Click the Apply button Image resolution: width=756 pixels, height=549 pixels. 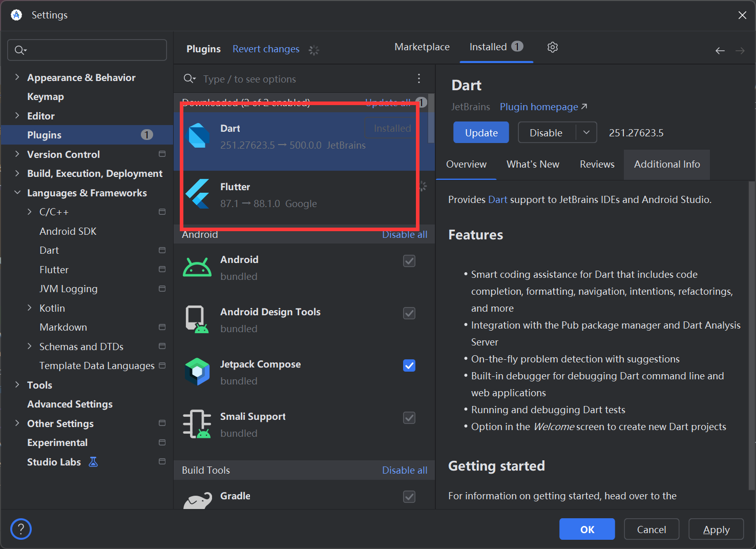(716, 529)
